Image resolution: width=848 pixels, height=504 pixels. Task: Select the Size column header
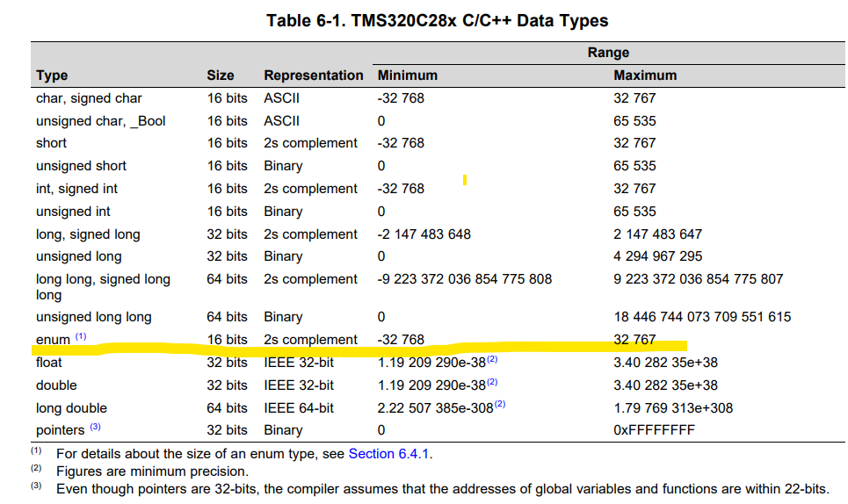click(x=220, y=76)
